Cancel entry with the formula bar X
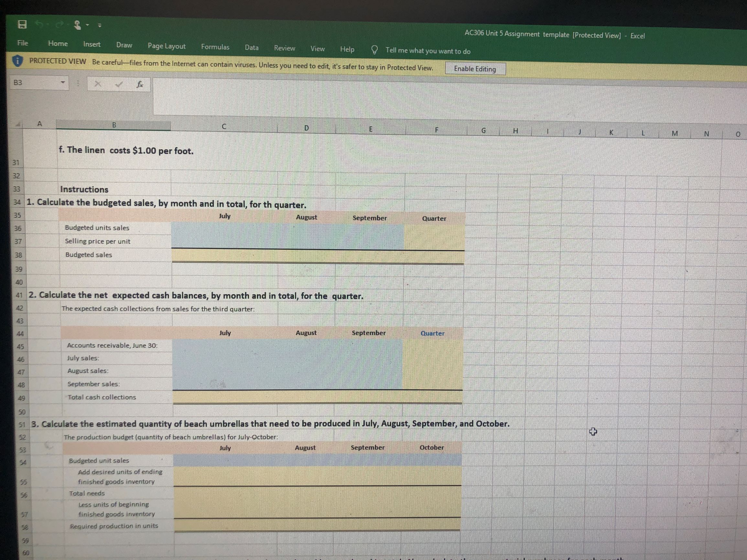 tap(98, 84)
